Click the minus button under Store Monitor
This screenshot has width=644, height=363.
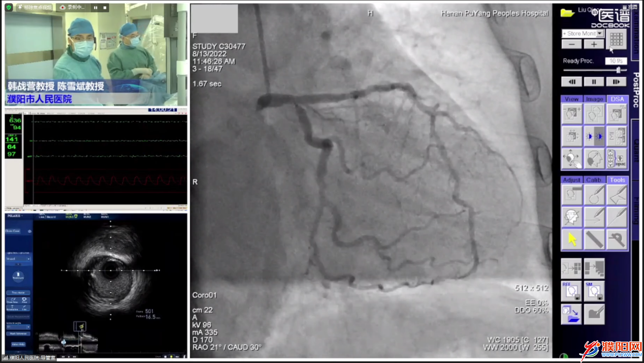[x=571, y=44]
